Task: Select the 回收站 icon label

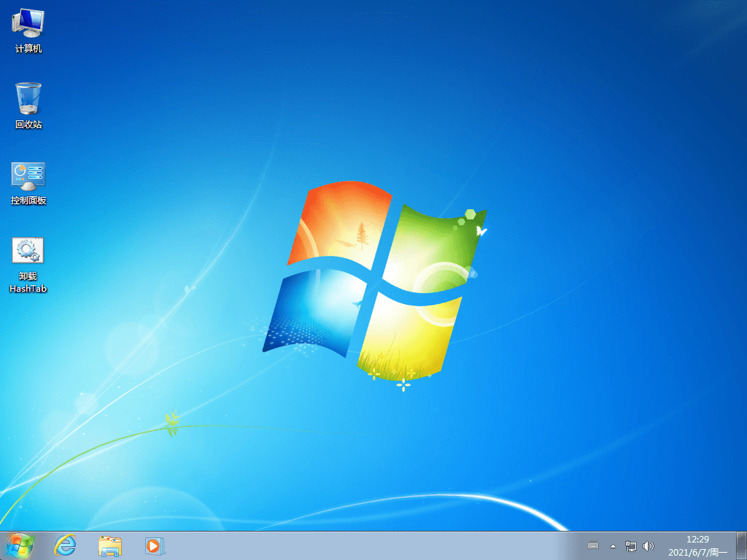Action: click(28, 125)
